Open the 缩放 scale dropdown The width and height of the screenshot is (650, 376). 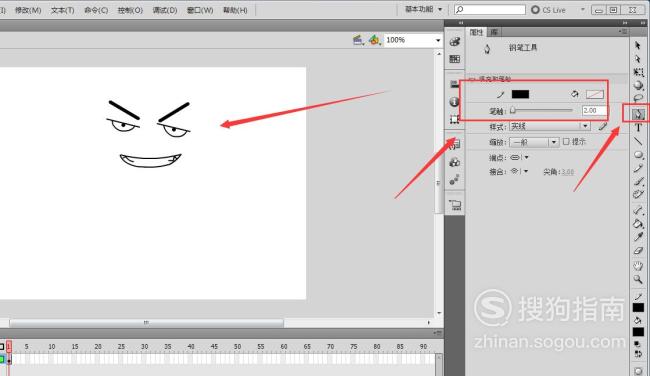[x=534, y=142]
